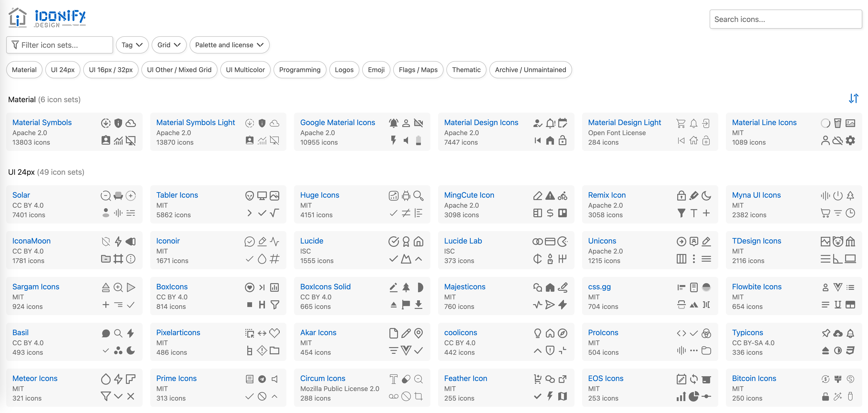Select the Thematic category
The height and width of the screenshot is (413, 868).
(466, 70)
